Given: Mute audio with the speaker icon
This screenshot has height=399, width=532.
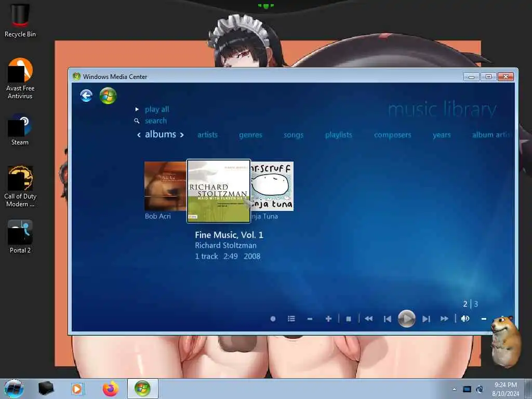Looking at the screenshot, I should 465,318.
